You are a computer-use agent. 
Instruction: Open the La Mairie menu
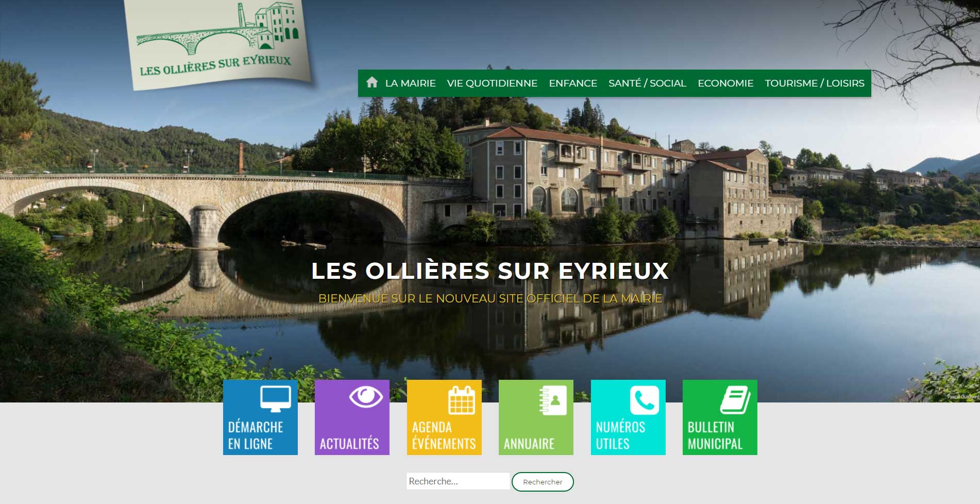point(410,83)
